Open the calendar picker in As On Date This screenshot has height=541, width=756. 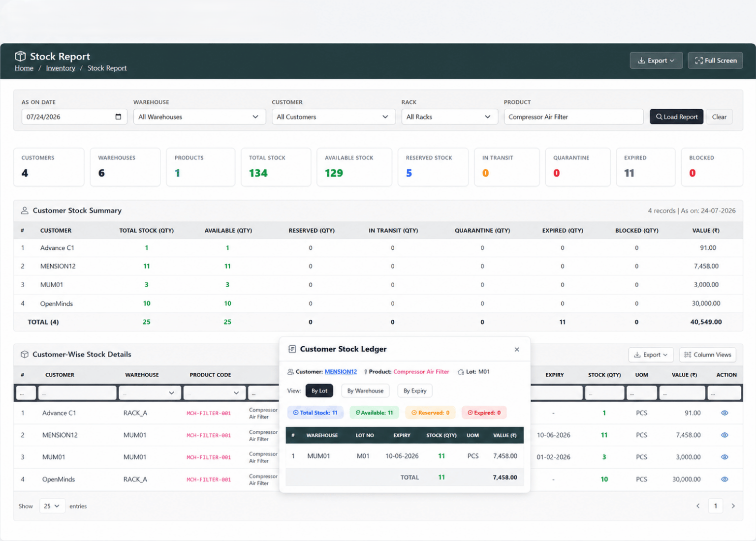click(x=118, y=117)
